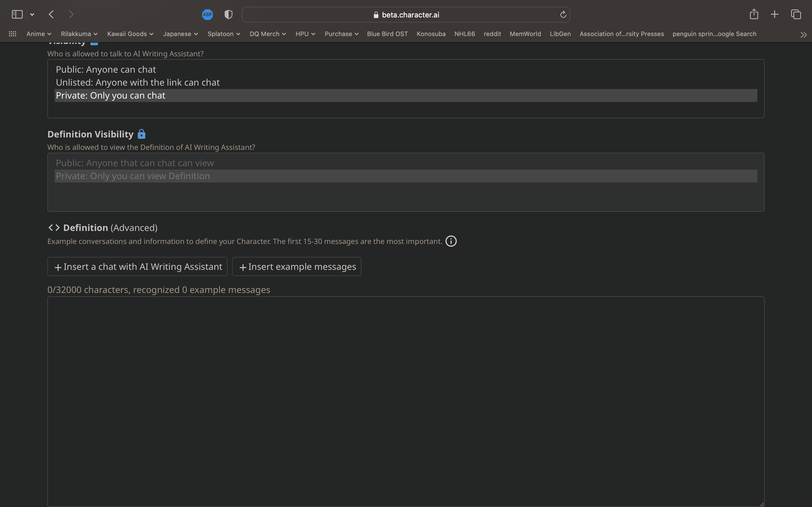Open the AdBlock Plus extension
Viewport: 812px width, 507px height.
pos(207,14)
